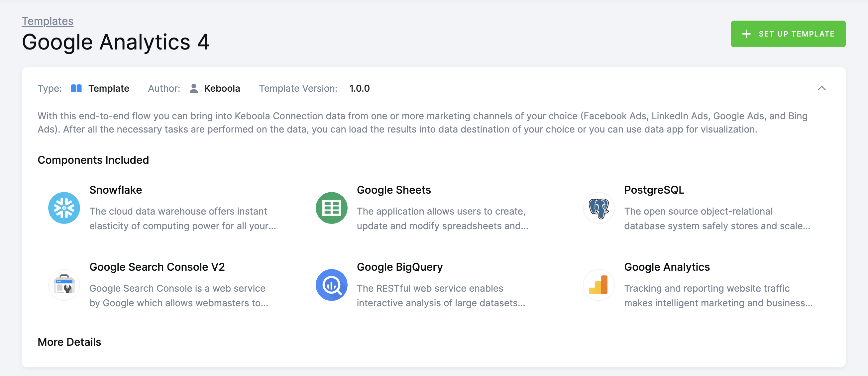Image resolution: width=868 pixels, height=376 pixels.
Task: Click the Snowflake cloud data warehouse description
Action: point(183,218)
